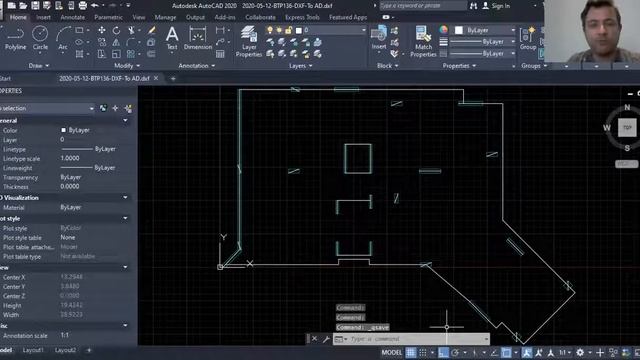The height and width of the screenshot is (360, 640).
Task: Toggle polar tracking in status bar
Action: click(x=455, y=352)
